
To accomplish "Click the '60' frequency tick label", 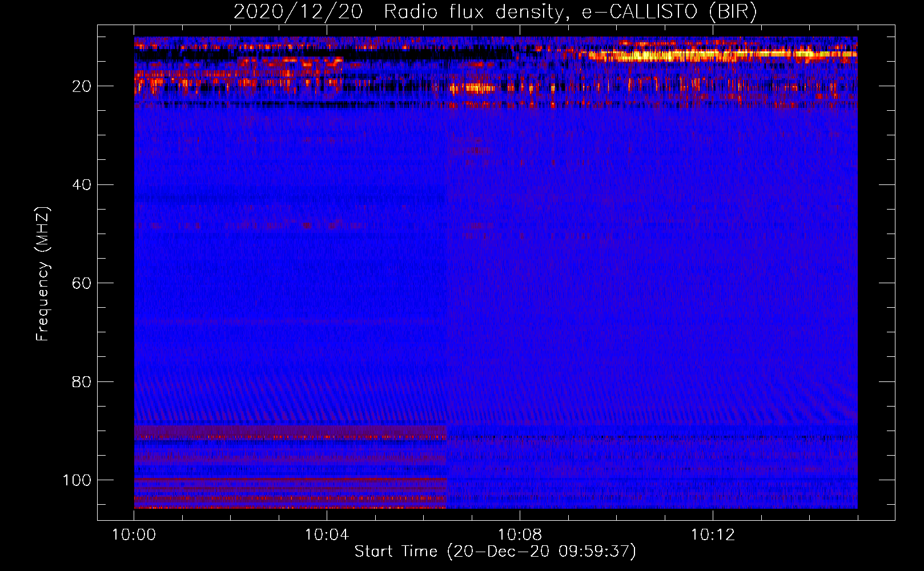I will 82,284.
